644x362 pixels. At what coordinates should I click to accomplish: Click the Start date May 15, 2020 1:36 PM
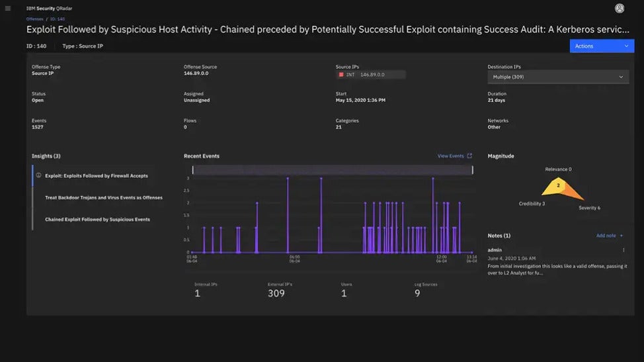360,100
